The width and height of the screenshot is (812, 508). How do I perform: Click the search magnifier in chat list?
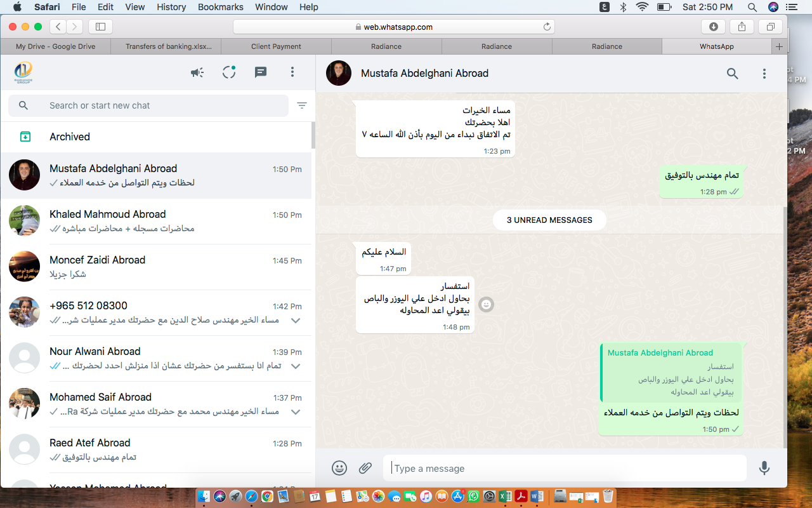23,105
